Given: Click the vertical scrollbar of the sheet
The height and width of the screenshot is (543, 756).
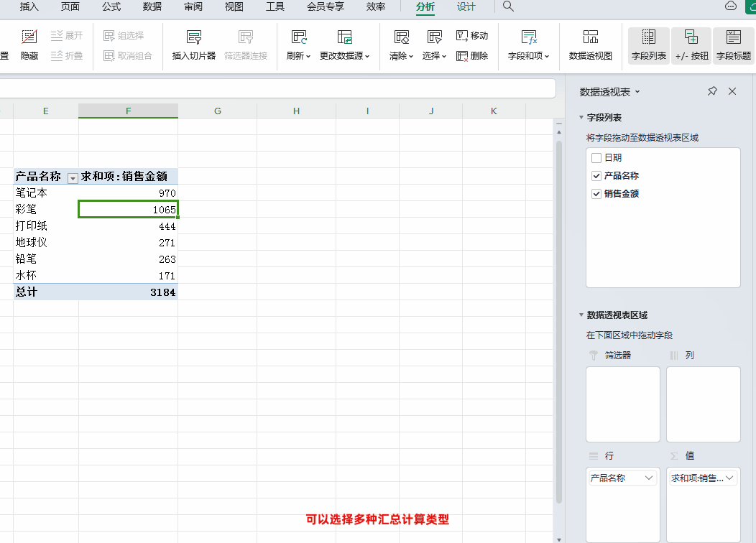Looking at the screenshot, I should [x=559, y=322].
